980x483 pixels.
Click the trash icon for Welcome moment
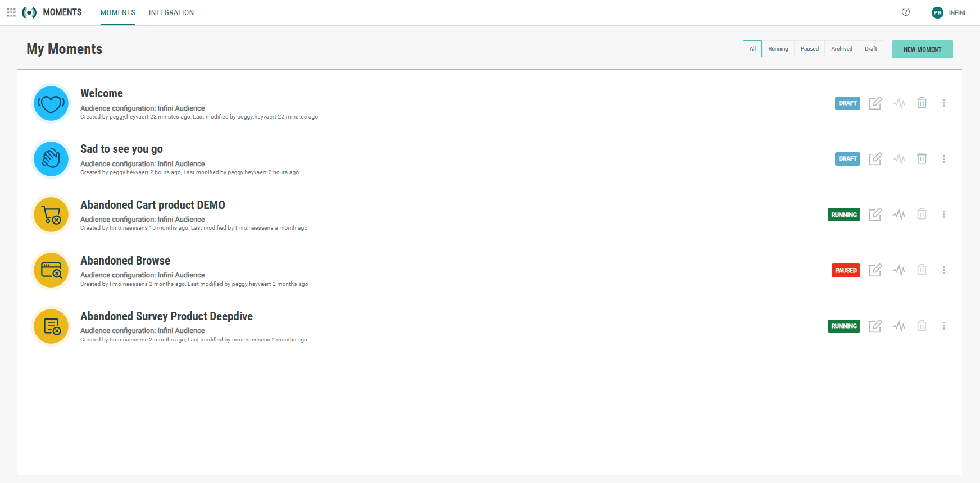point(922,103)
